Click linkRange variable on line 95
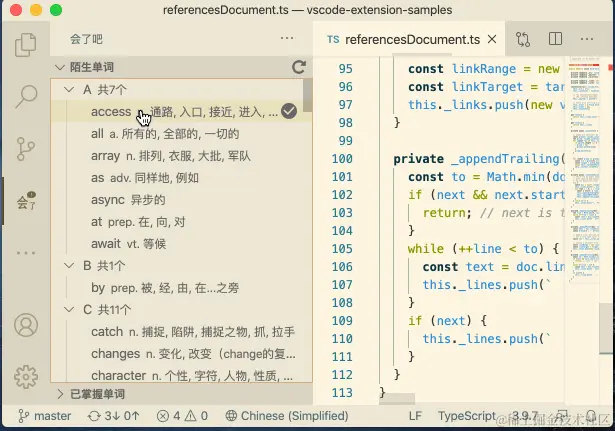 click(x=484, y=69)
